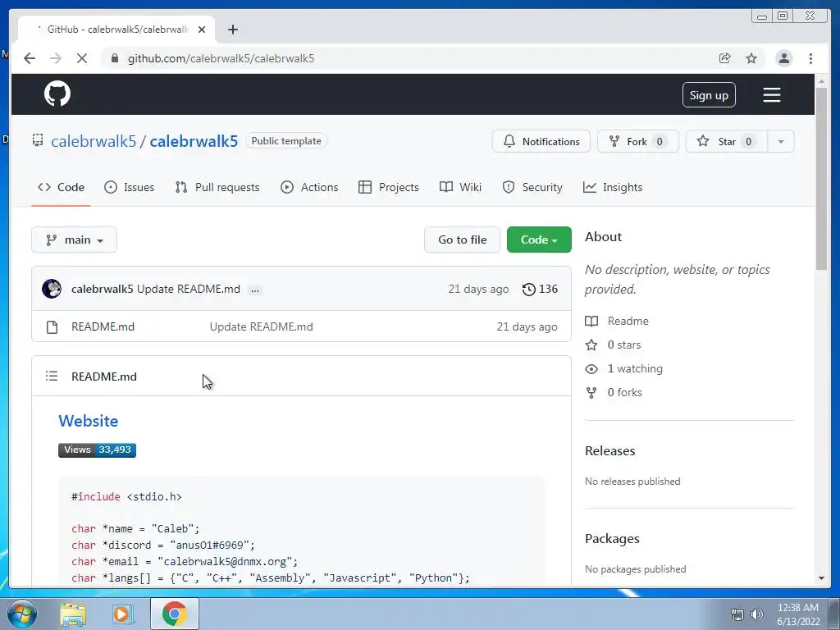The width and height of the screenshot is (840, 630).
Task: Open File Explorer from taskbar
Action: 73,614
